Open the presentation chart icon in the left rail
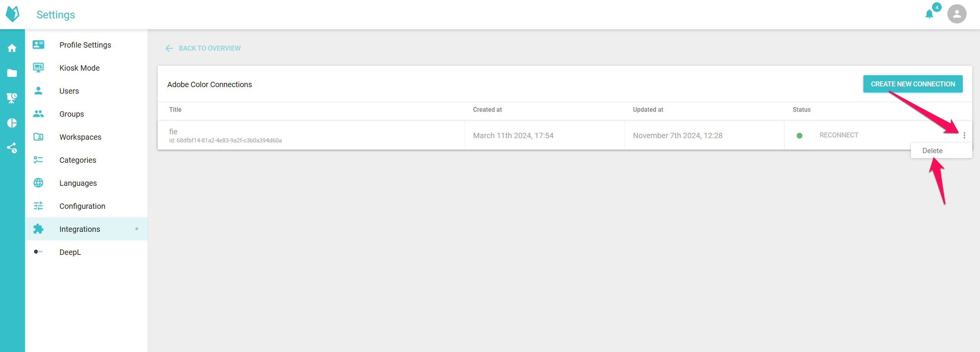The width and height of the screenshot is (980, 352). tap(12, 98)
